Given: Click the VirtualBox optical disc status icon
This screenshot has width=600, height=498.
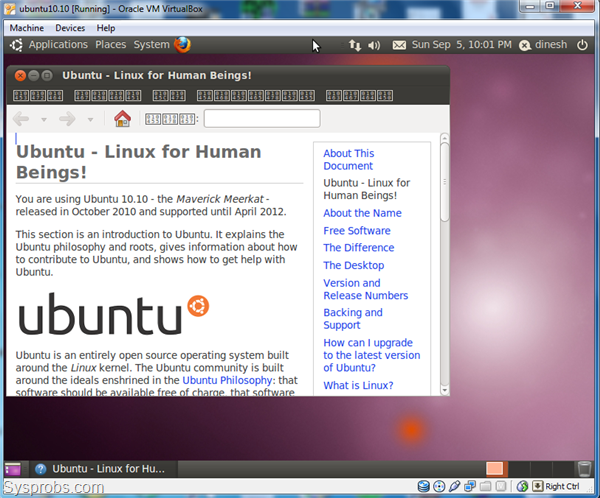Looking at the screenshot, I should coord(439,486).
